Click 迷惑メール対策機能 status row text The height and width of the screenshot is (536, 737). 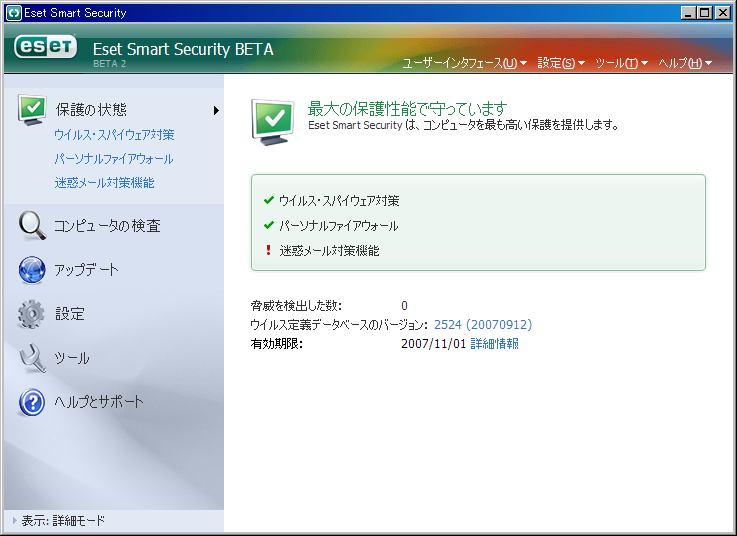[329, 251]
